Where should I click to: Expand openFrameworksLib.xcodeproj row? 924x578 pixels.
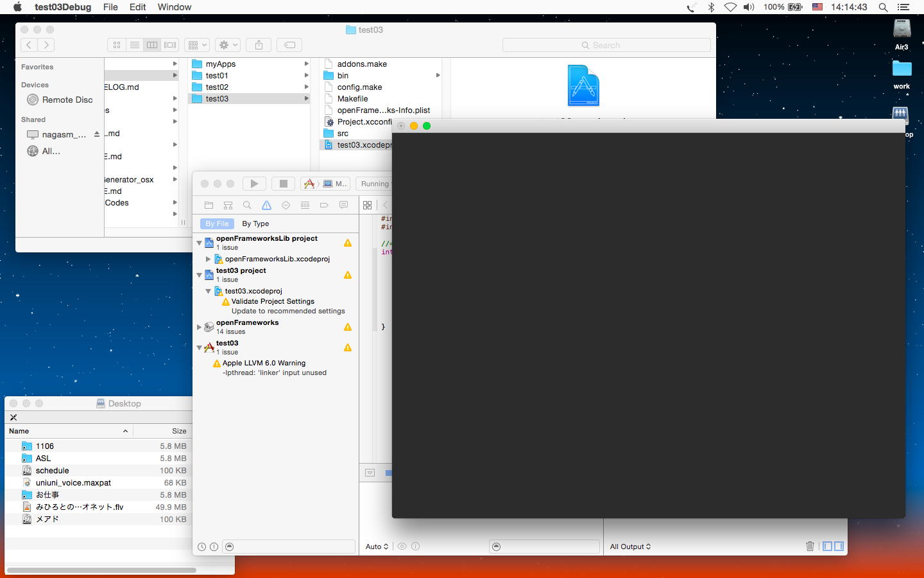(x=208, y=259)
